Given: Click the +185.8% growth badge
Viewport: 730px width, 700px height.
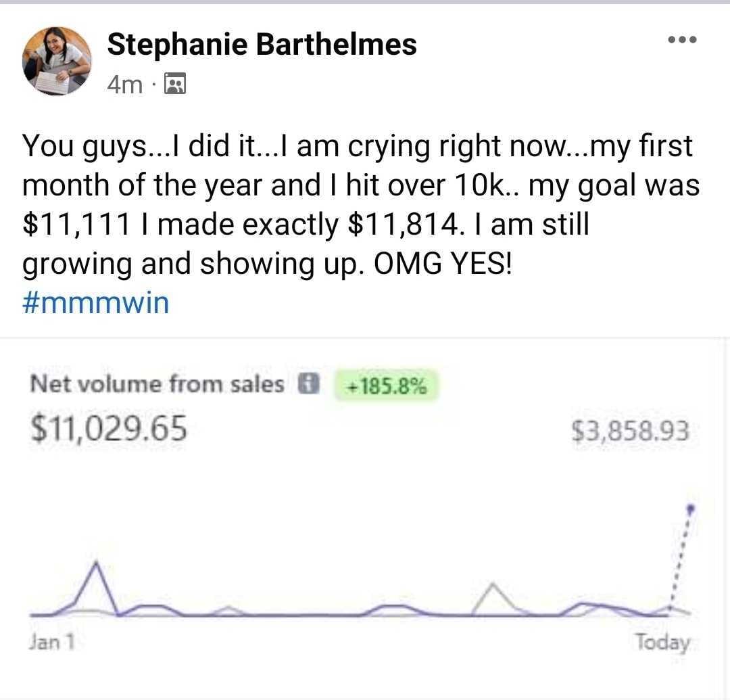Looking at the screenshot, I should (386, 386).
